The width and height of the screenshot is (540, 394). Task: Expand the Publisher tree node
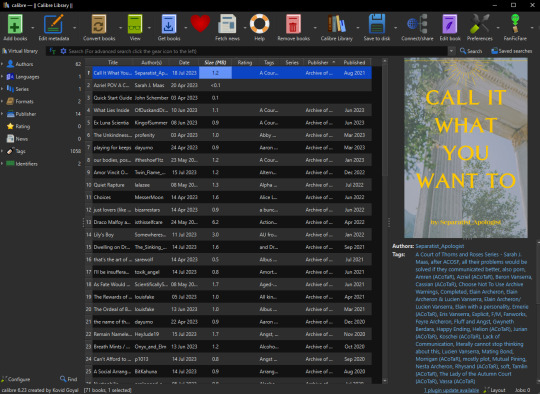pyautogui.click(x=2, y=114)
